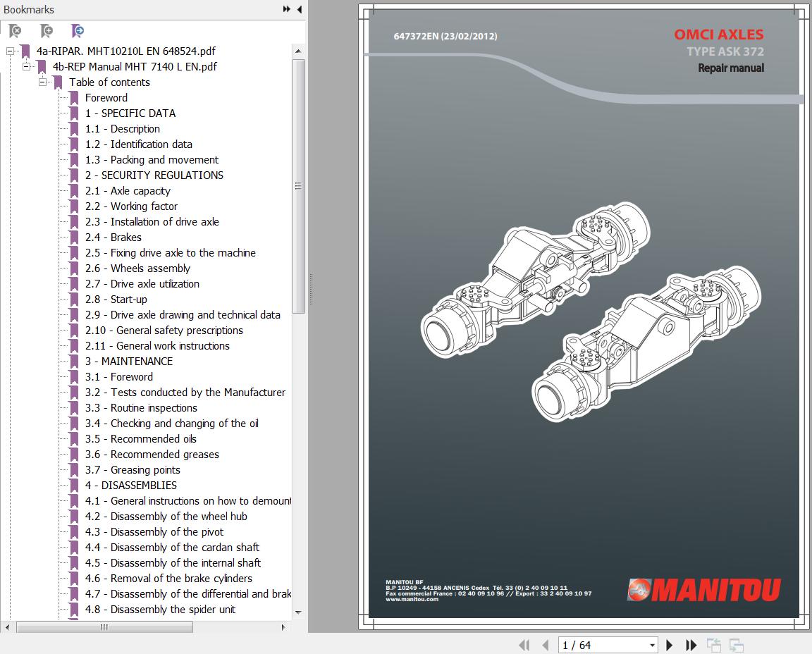Image resolution: width=812 pixels, height=654 pixels.
Task: Open 4.7 - Disassembly of the differential and brake
Action: pyautogui.click(x=188, y=595)
